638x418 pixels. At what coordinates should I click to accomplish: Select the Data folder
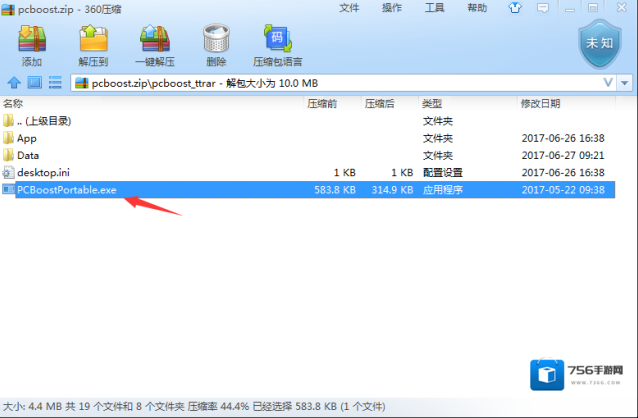click(28, 155)
